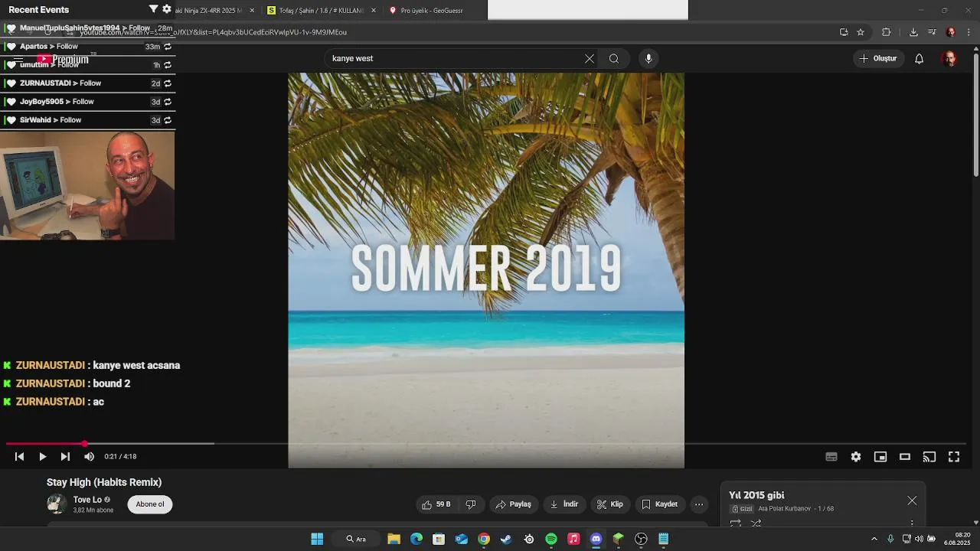The width and height of the screenshot is (980, 551).
Task: Open Steam from the taskbar
Action: pyautogui.click(x=506, y=539)
